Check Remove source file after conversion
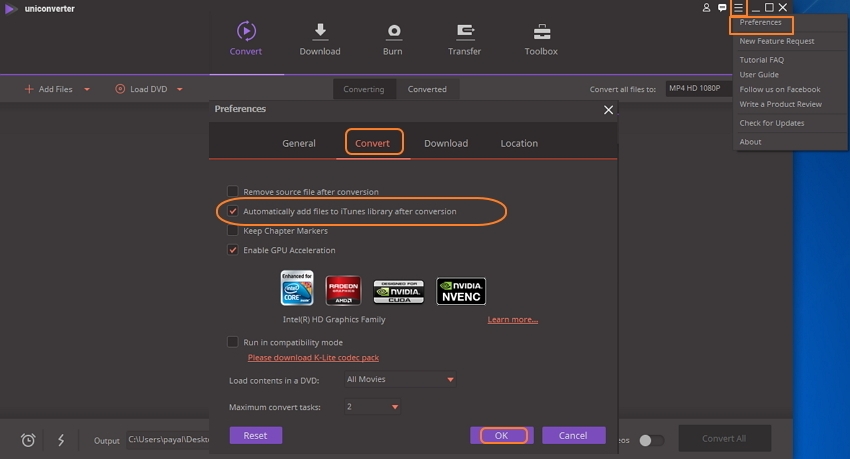The height and width of the screenshot is (459, 850). 233,191
